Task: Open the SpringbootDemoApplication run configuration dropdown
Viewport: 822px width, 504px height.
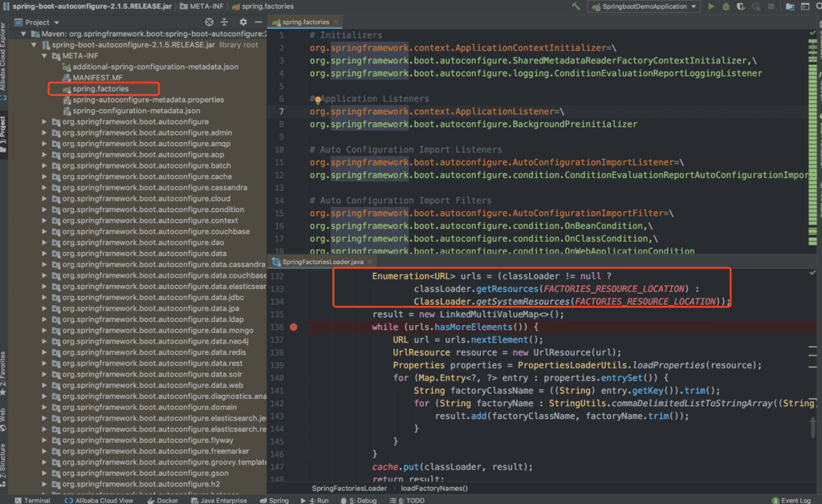Action: 645,6
